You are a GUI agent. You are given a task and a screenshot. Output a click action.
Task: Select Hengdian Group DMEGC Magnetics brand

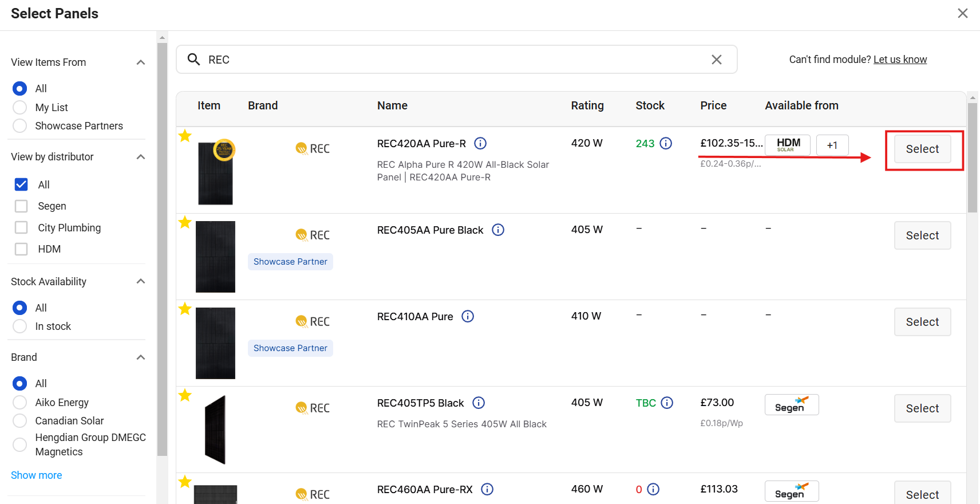pyautogui.click(x=20, y=444)
